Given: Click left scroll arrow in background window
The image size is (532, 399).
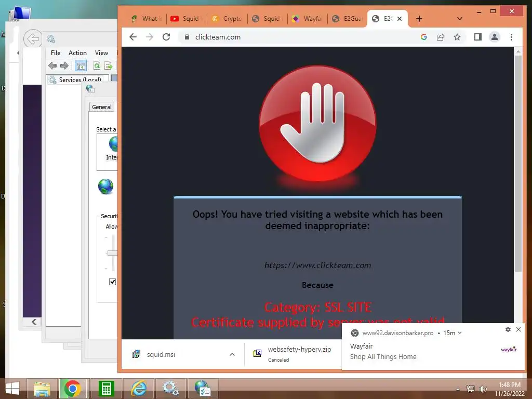Looking at the screenshot, I should pos(34,322).
